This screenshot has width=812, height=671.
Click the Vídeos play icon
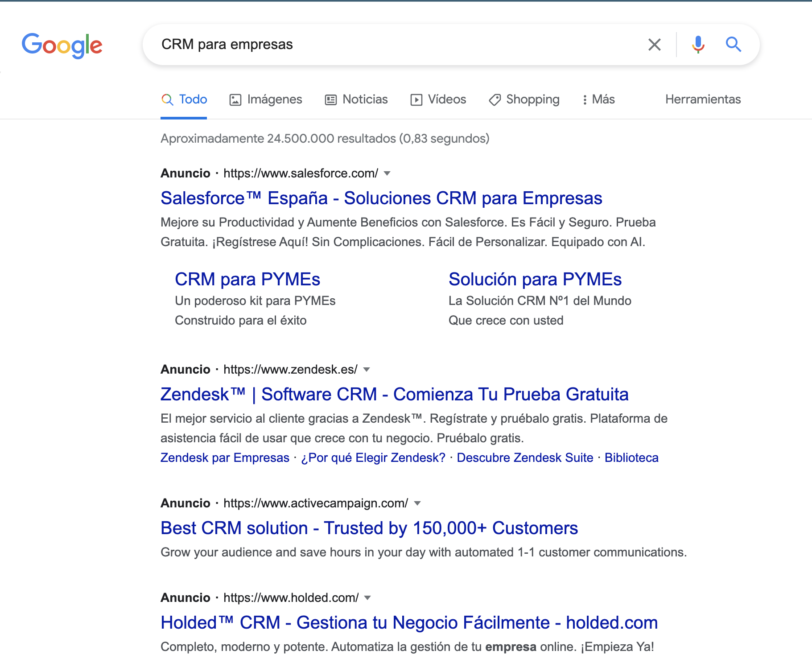[416, 100]
